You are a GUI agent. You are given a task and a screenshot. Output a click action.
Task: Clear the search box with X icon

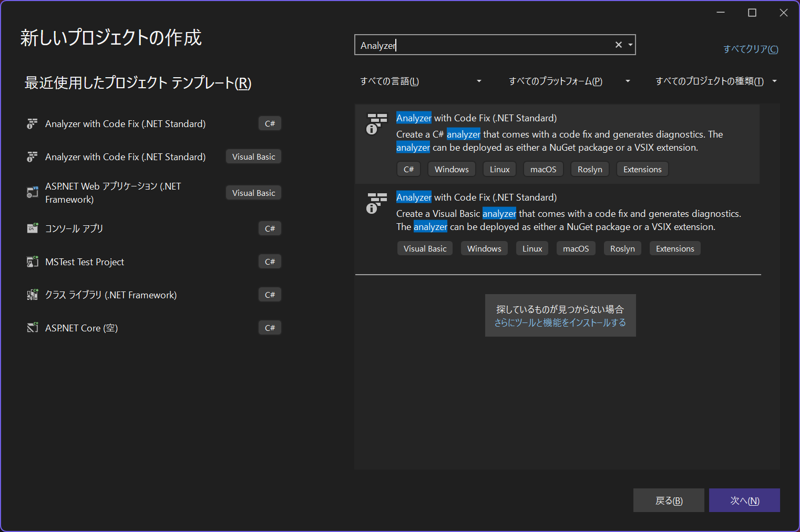pos(619,45)
